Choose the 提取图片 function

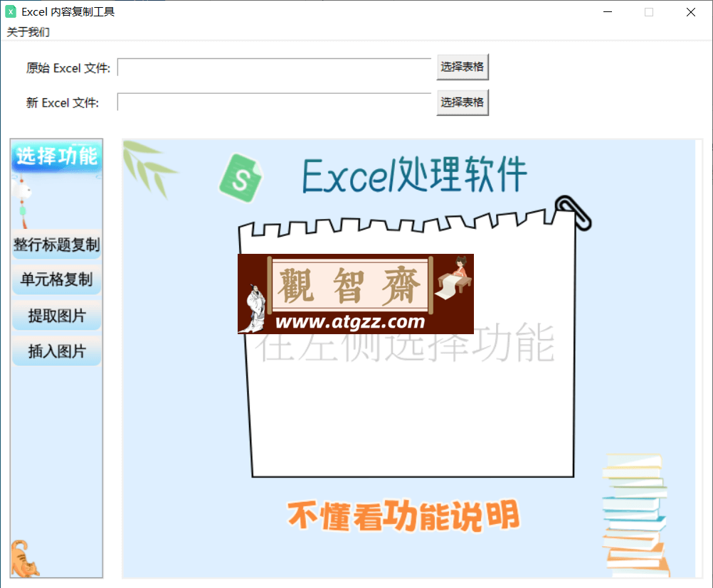tap(56, 316)
